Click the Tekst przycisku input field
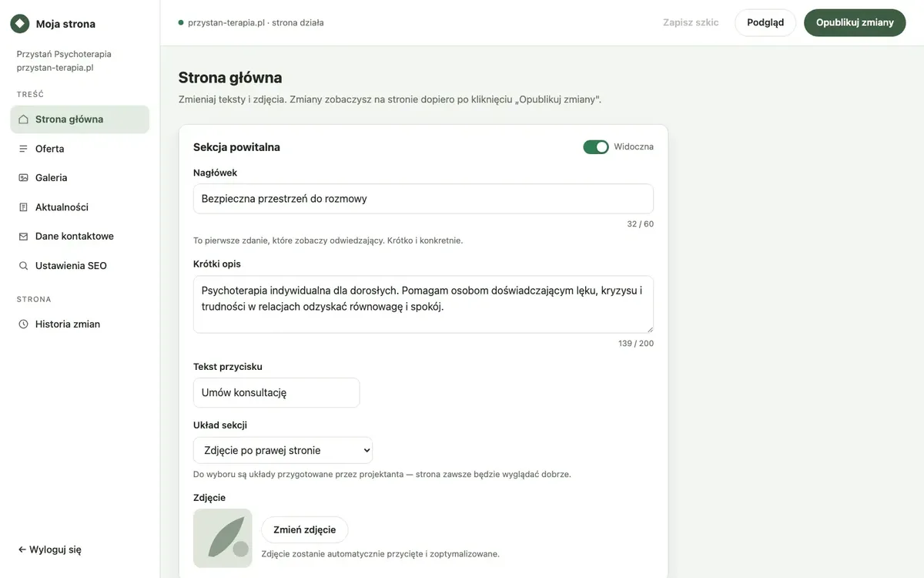Viewport: 924px width, 578px height. [x=276, y=392]
